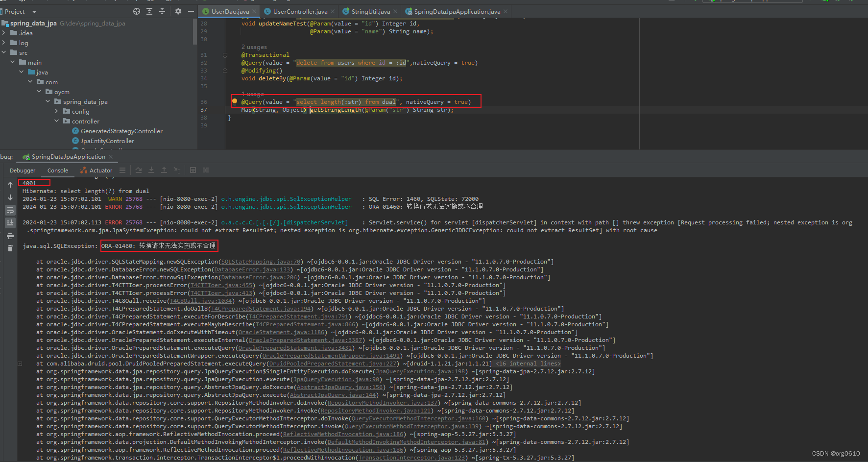Click line number 37 in the gutter
The image size is (868, 462).
coord(204,110)
